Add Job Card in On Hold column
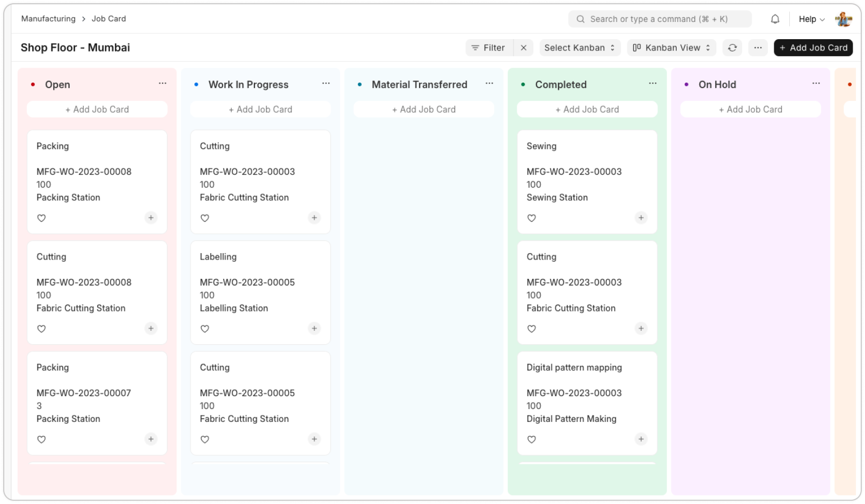 tap(751, 109)
